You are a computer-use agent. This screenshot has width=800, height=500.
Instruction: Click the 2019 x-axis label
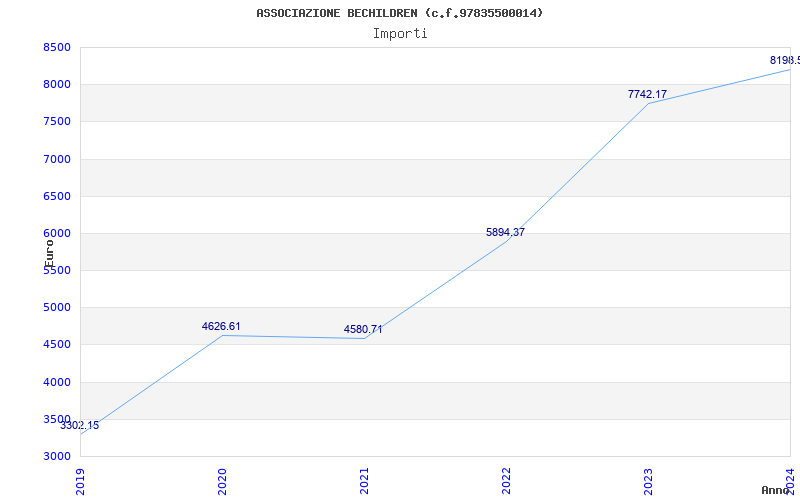pos(80,481)
